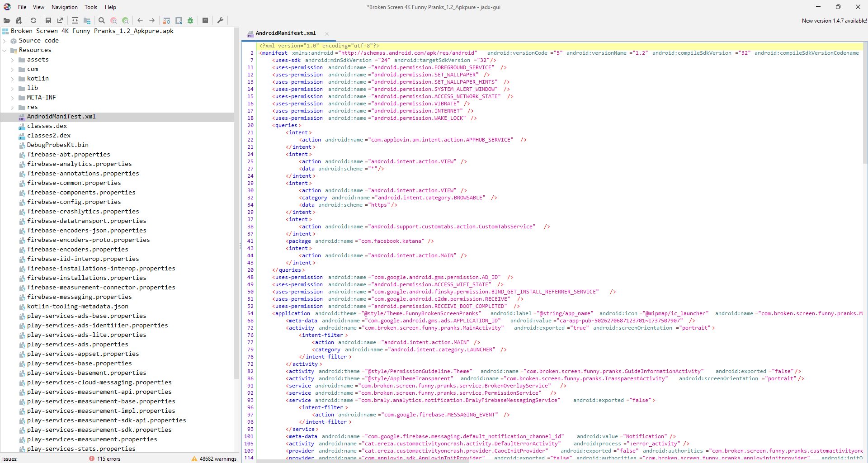This screenshot has width=868, height=463.
Task: Open the Tools menu
Action: 91,7
